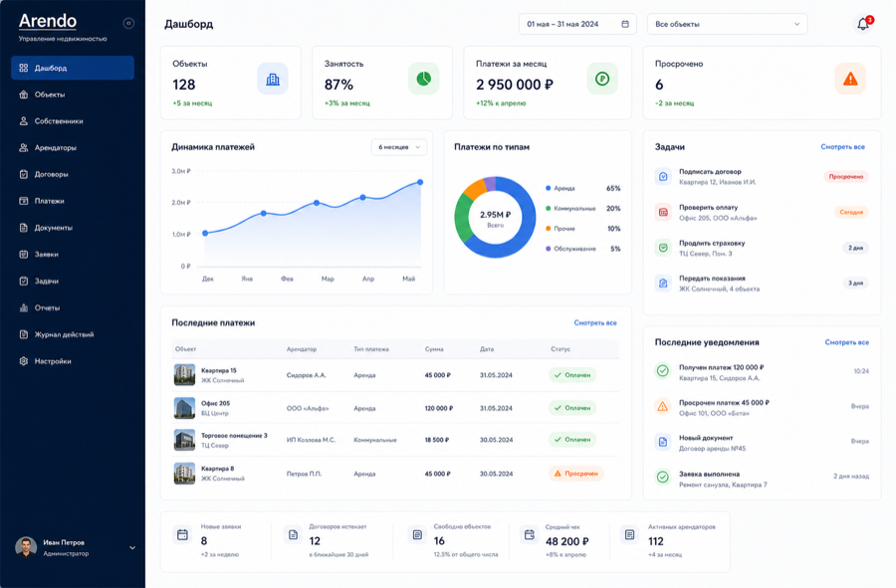The image size is (896, 588).
Task: Open the notifications bell icon
Action: (x=863, y=24)
